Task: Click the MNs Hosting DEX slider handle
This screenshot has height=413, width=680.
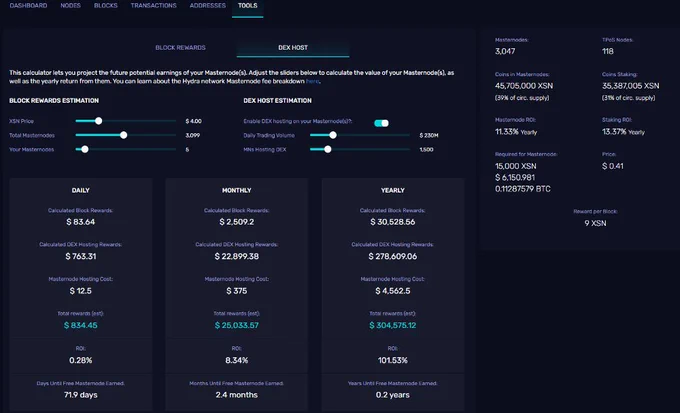Action: [328, 149]
